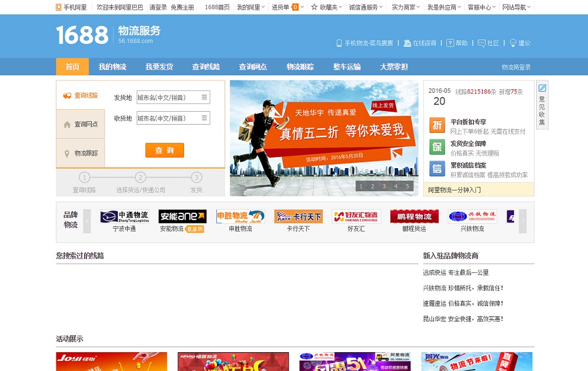588x371 pixels.
Task: Open the 1688首页 link
Action: [x=217, y=7]
